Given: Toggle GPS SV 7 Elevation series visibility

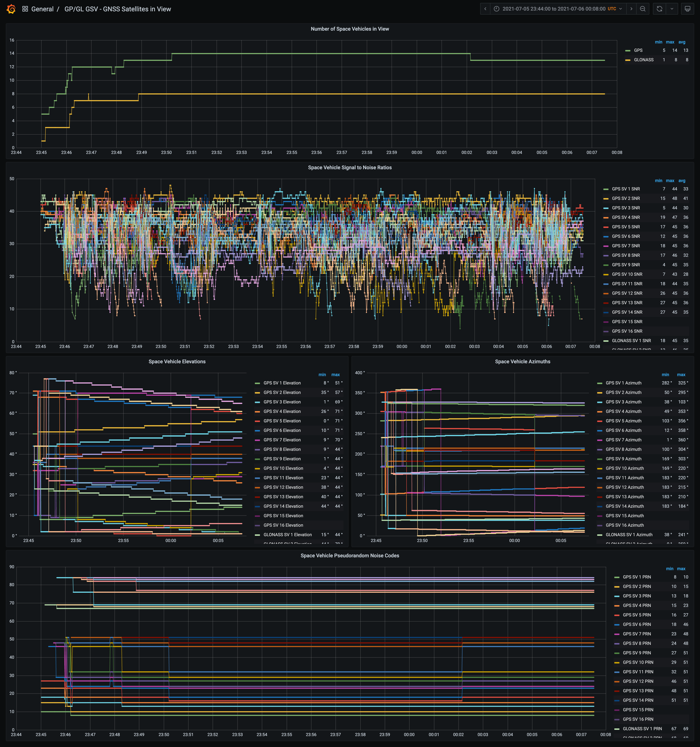Looking at the screenshot, I should coord(282,440).
